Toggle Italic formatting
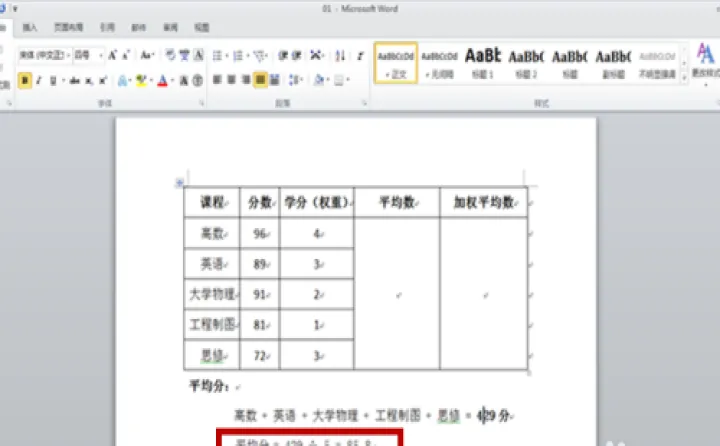Screen dimensions: 720x446 (39, 81)
